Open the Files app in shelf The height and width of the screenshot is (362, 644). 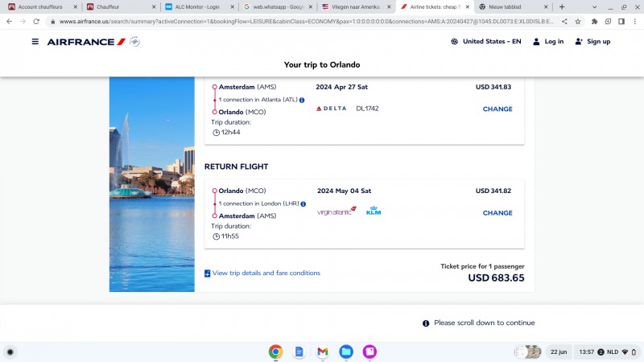point(345,352)
